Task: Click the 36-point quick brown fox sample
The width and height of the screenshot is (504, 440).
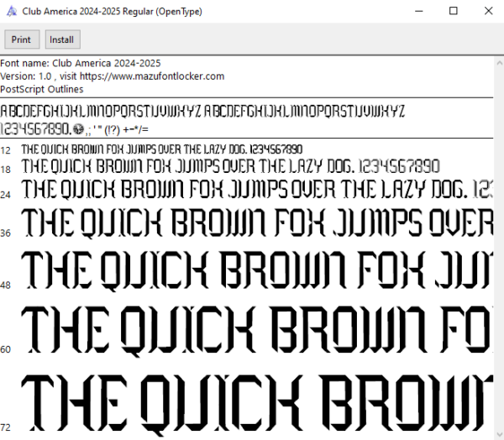Action: pyautogui.click(x=257, y=223)
